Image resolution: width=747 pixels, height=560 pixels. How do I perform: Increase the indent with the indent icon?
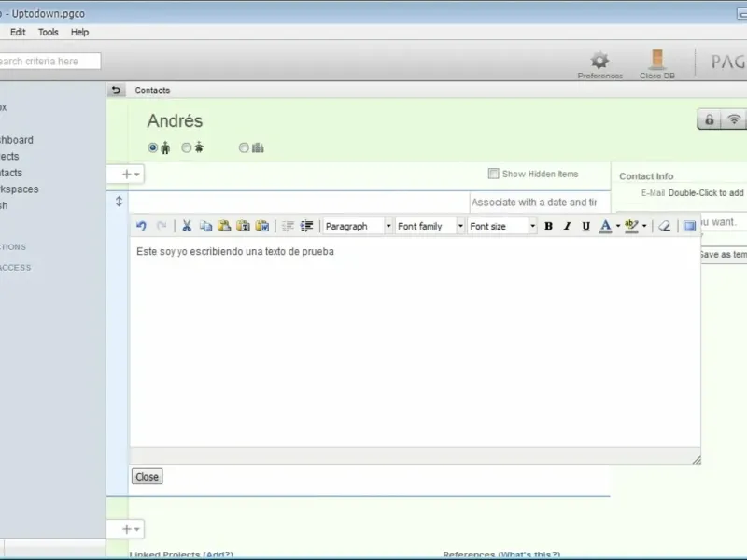(x=307, y=226)
